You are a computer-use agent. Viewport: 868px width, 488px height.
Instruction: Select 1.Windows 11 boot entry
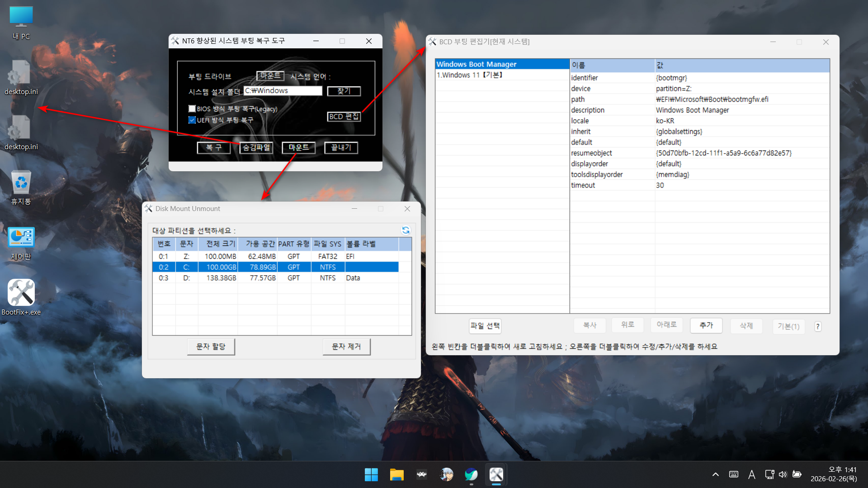pyautogui.click(x=469, y=75)
